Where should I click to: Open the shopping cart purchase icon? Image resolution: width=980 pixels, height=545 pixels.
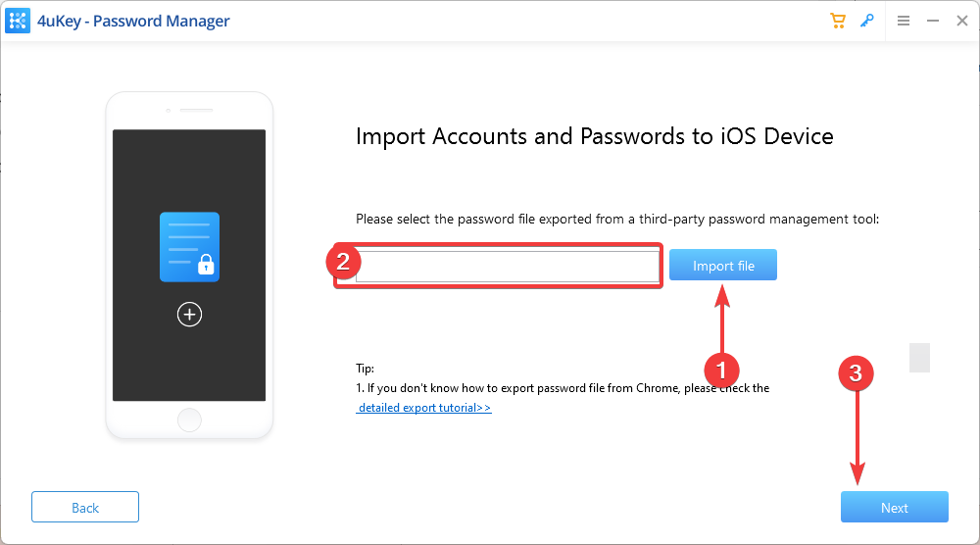[x=838, y=21]
